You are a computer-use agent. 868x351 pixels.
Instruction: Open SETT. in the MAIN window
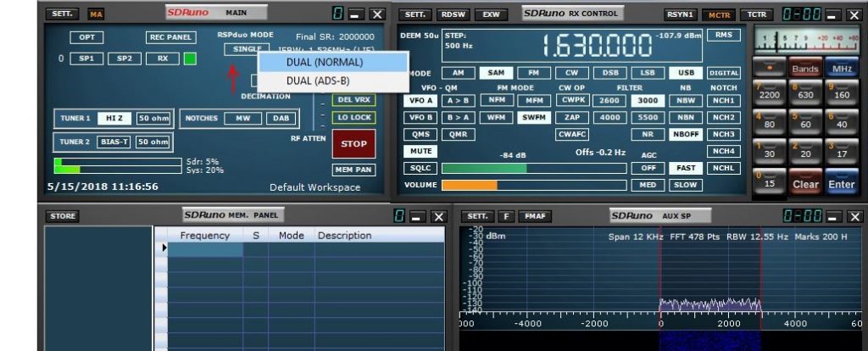click(x=62, y=14)
